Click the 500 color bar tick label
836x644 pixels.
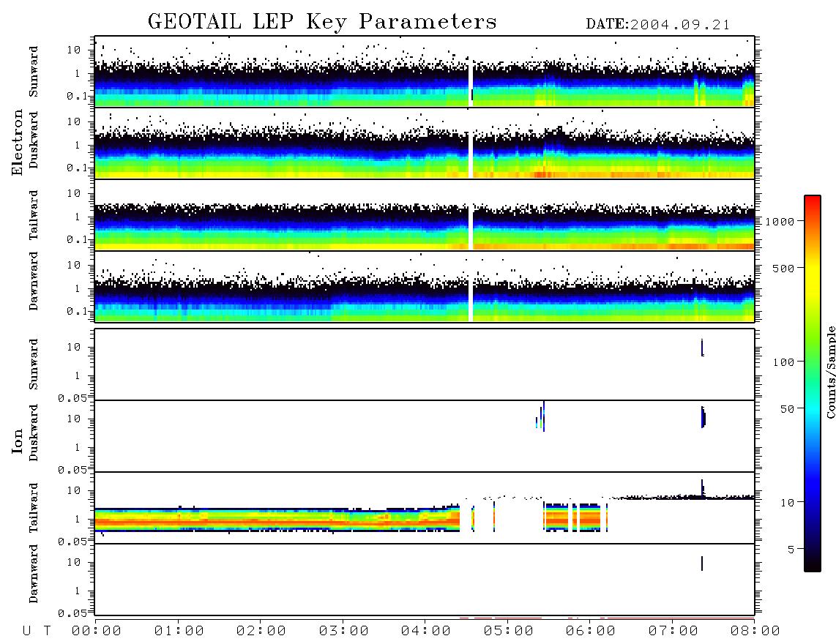point(784,269)
